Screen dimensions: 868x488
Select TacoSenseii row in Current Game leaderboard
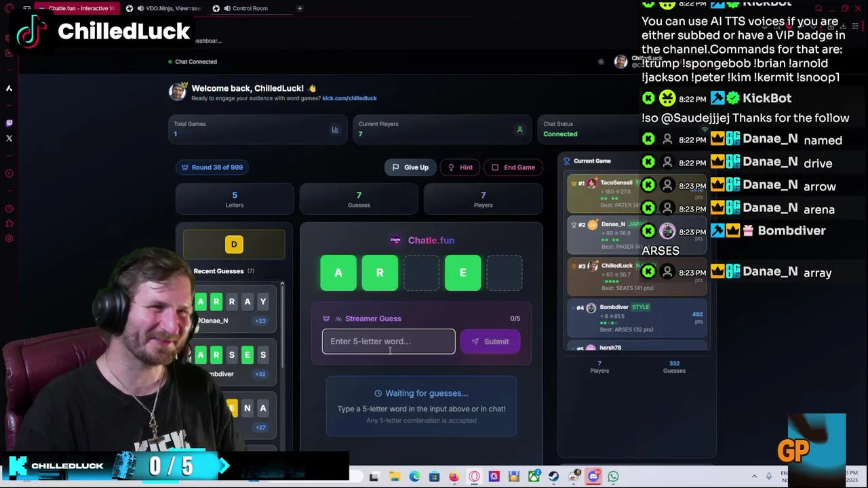637,194
